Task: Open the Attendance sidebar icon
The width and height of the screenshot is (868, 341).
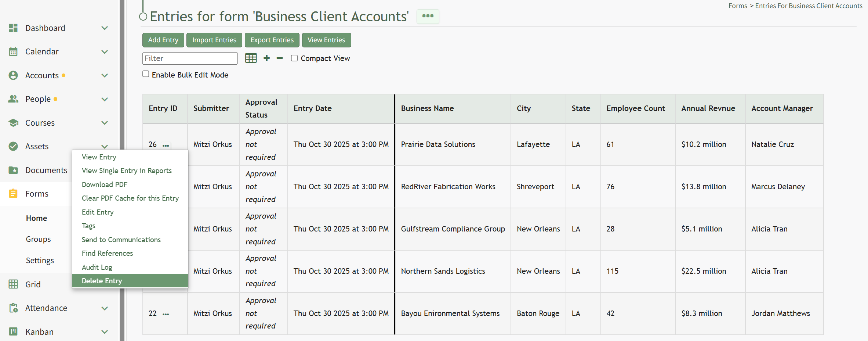Action: tap(13, 308)
